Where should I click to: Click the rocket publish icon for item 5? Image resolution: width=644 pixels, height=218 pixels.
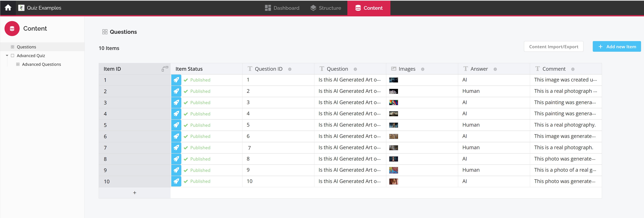tap(176, 125)
